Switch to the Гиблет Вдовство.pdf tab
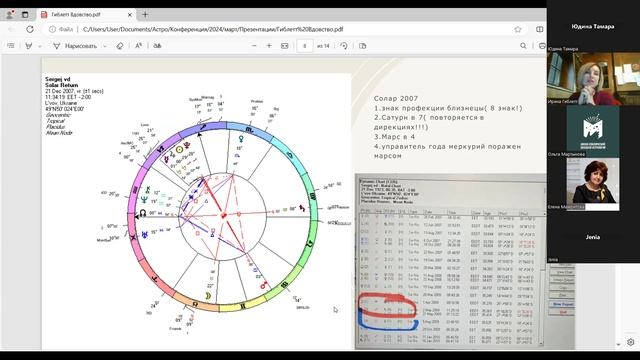 pos(86,15)
